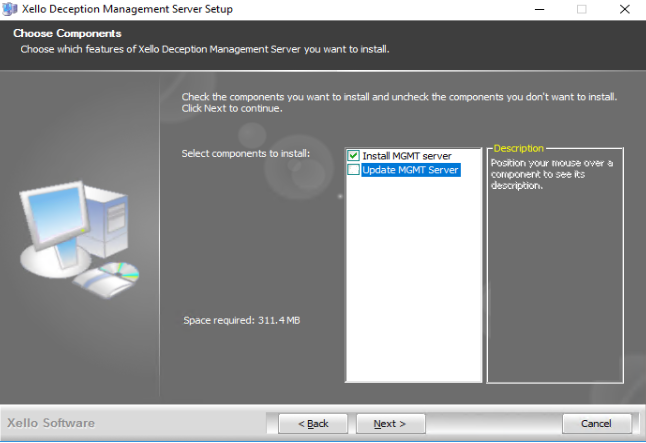The image size is (646, 443).
Task: Go back with the Back button
Action: point(313,424)
